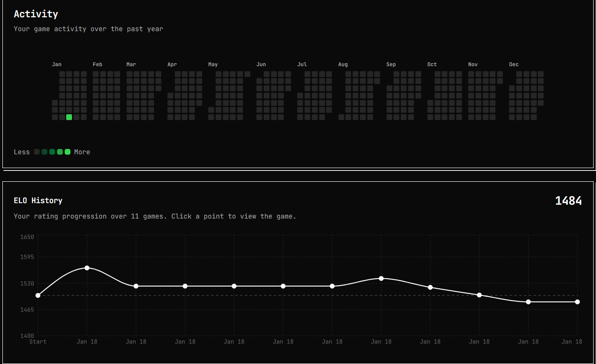The width and height of the screenshot is (596, 364).
Task: Click the Activity heading
Action: coord(36,14)
